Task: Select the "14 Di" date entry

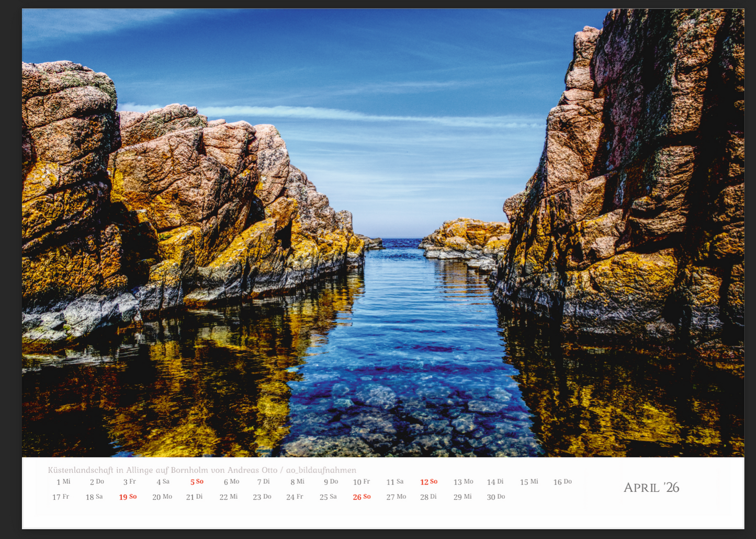Action: point(495,482)
